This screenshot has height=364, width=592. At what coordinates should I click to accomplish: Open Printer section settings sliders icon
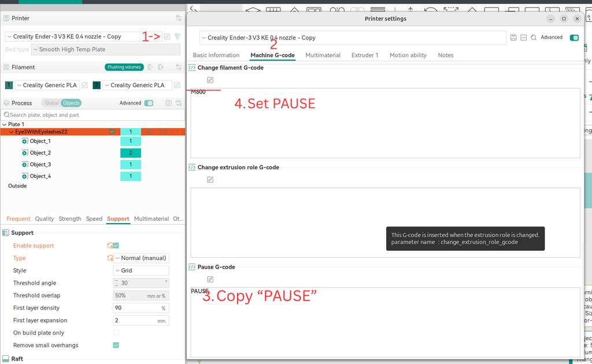click(179, 18)
